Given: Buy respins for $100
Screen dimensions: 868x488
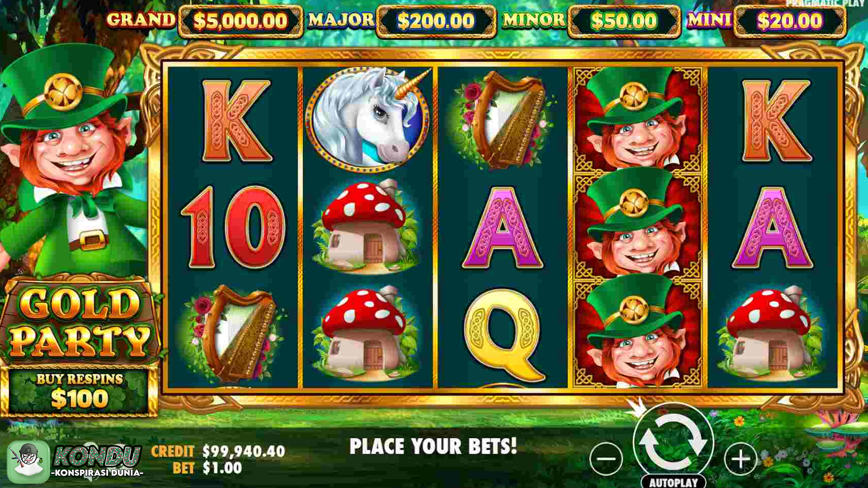Looking at the screenshot, I should point(79,391).
